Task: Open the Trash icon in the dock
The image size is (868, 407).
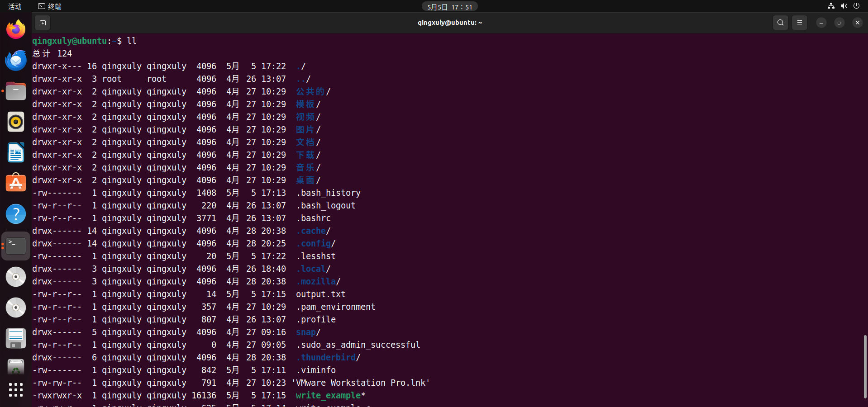Action: tap(16, 367)
